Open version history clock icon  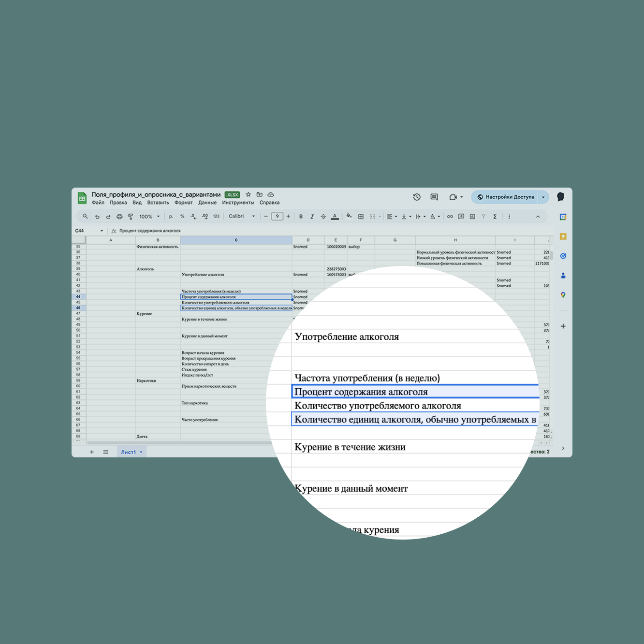417,197
